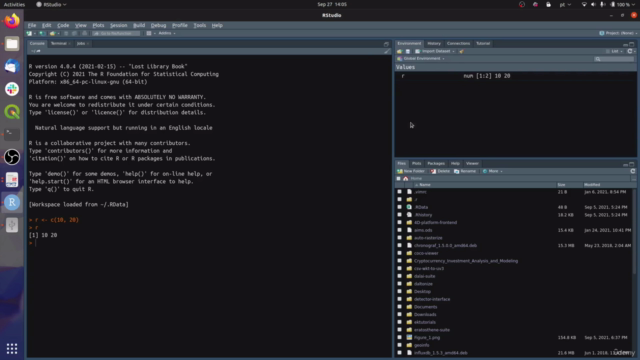Image resolution: width=640 pixels, height=360 pixels.
Task: Click the load workspace icon in Environment
Action: click(x=400, y=51)
